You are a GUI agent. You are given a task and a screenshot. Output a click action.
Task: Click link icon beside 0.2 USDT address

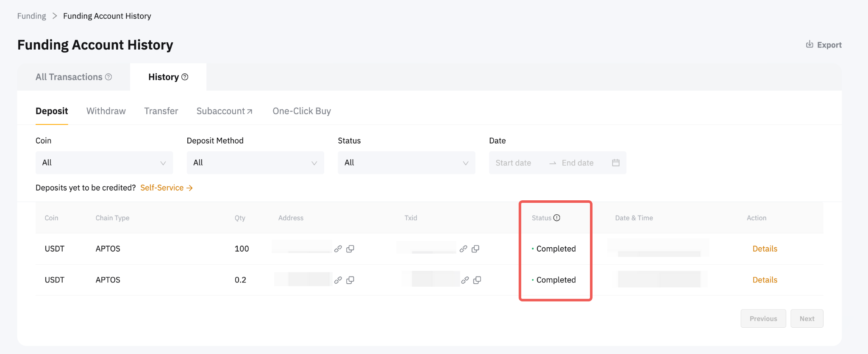pos(338,280)
